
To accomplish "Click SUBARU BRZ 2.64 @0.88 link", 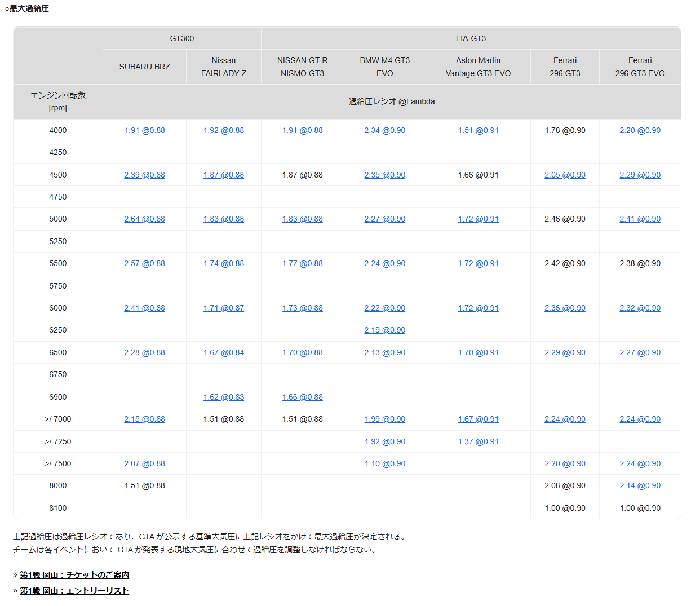I will tap(145, 219).
